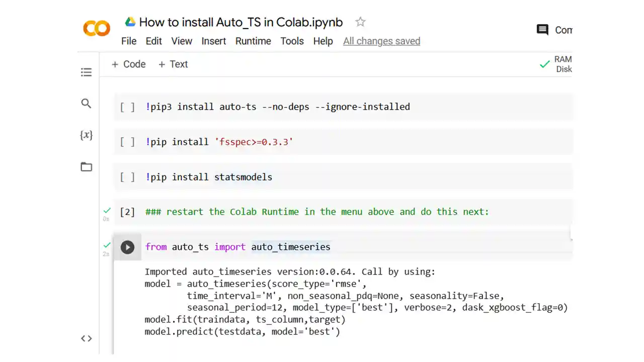Open the Tools menu
This screenshot has height=362, width=644.
pyautogui.click(x=292, y=41)
